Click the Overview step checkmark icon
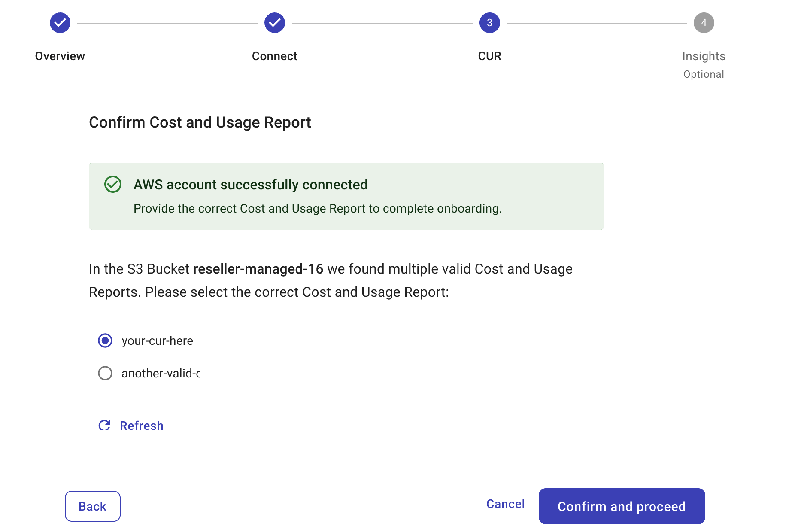This screenshot has width=795, height=532. [60, 23]
